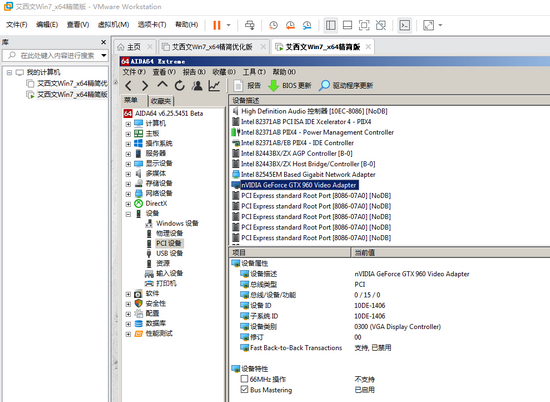Open the snapshot manager icon
Screen dimensions: 550x402
tap(307, 25)
